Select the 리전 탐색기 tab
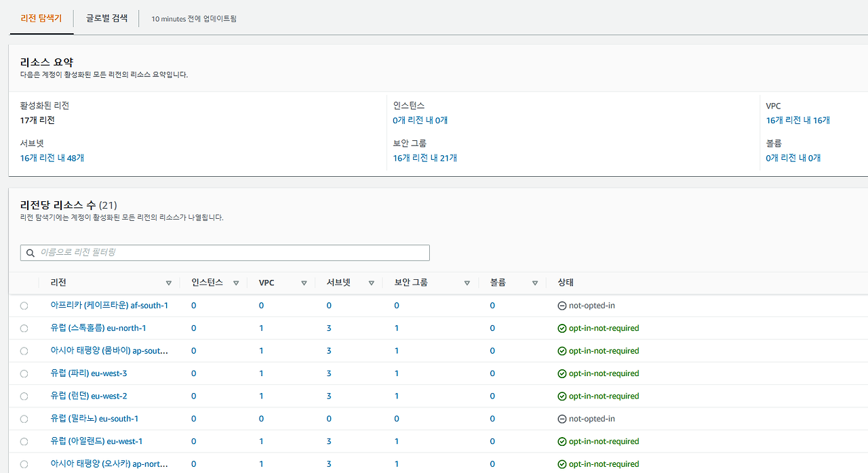This screenshot has width=868, height=473. 41,20
